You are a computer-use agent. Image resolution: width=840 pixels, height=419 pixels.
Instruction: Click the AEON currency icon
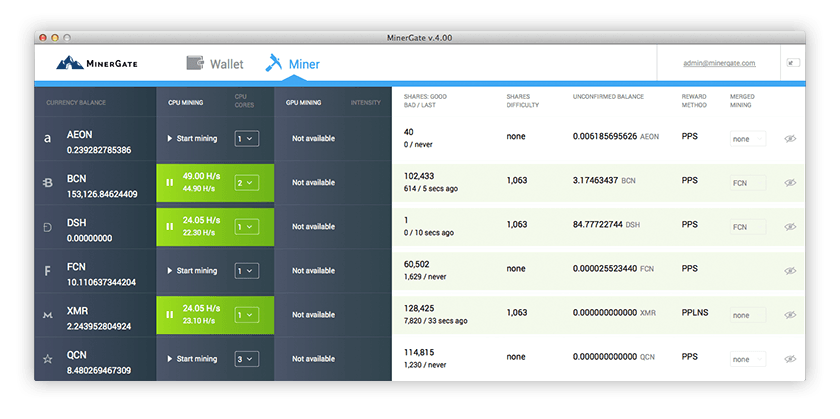click(x=47, y=139)
